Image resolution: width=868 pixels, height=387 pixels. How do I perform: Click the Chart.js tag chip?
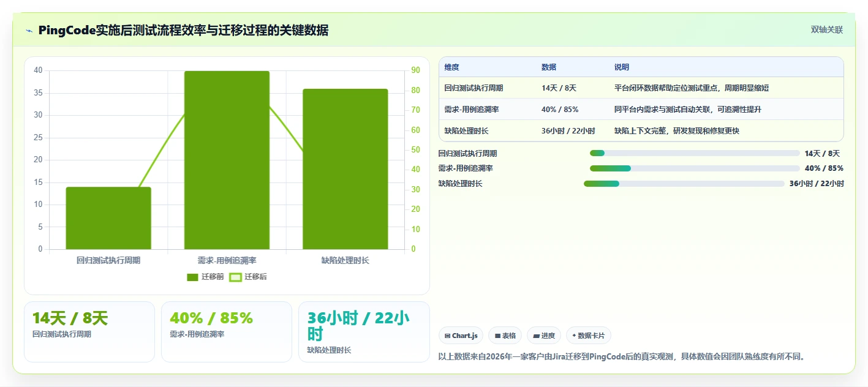[461, 336]
